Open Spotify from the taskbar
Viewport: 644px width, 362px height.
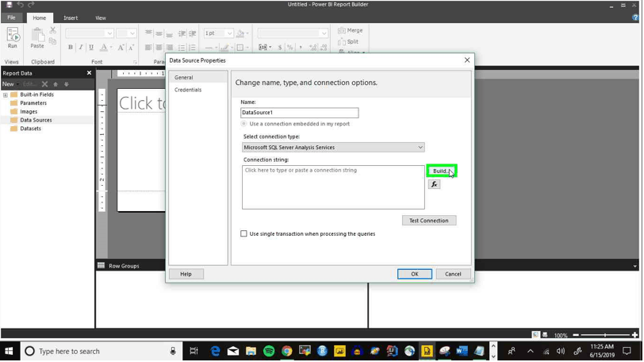269,352
